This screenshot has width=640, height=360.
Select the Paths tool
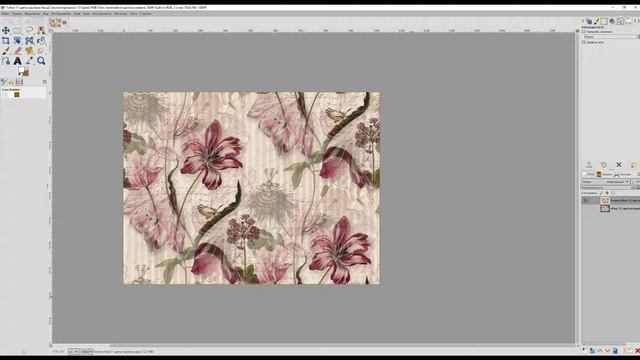pos(6,61)
